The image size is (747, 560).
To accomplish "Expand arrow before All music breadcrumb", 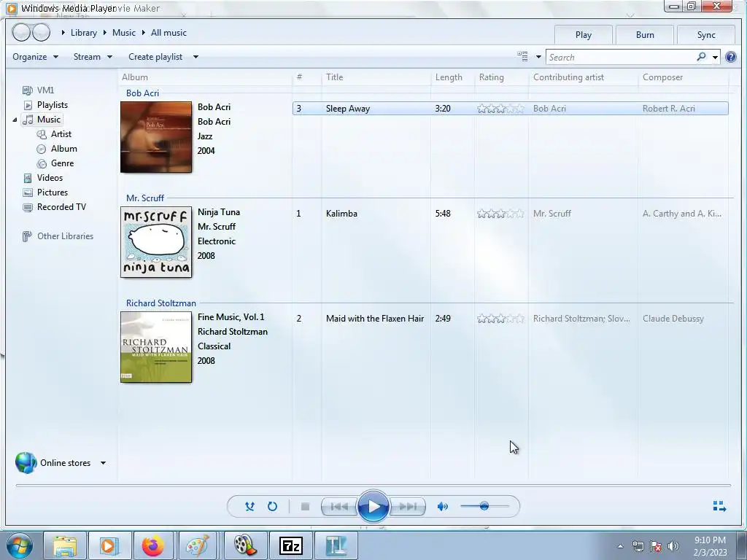I will 143,33.
